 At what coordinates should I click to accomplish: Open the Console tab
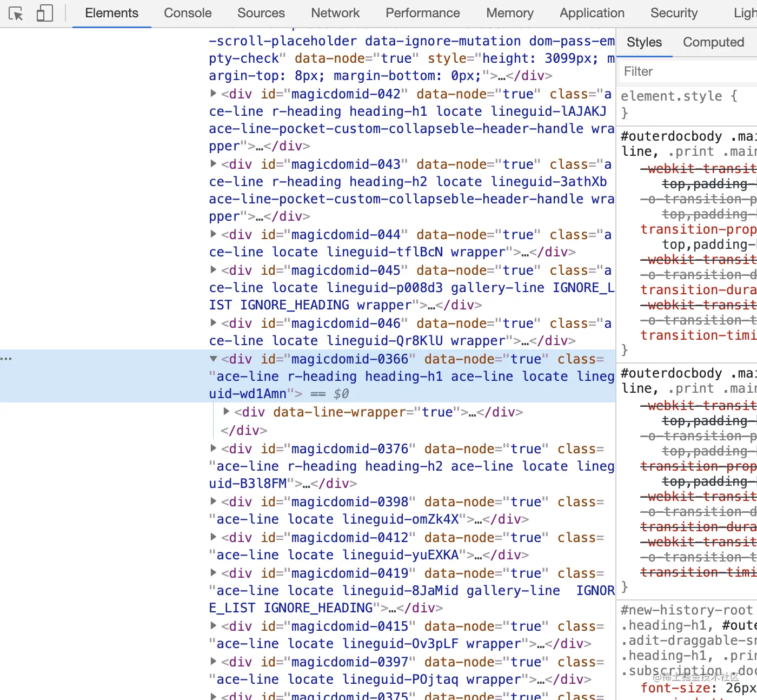point(188,13)
